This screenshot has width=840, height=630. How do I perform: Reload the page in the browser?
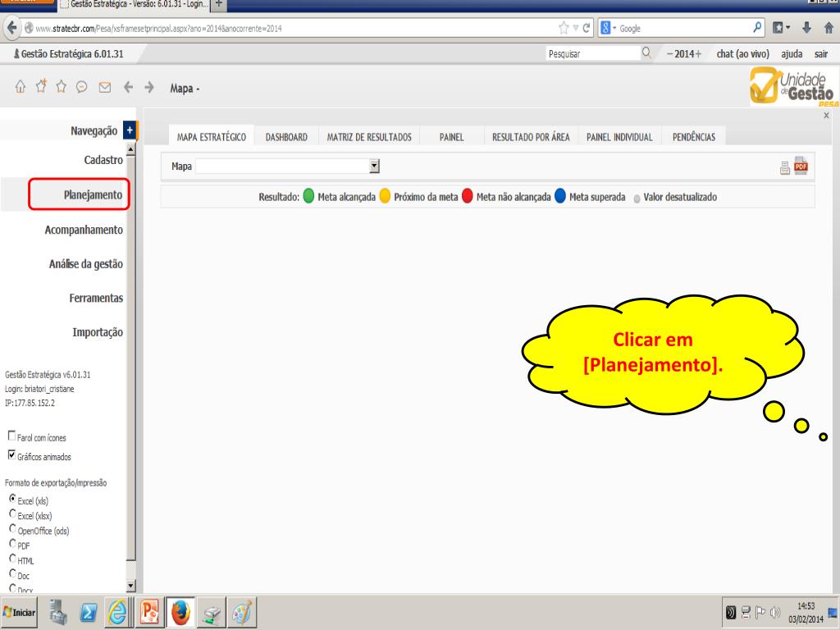pyautogui.click(x=586, y=28)
